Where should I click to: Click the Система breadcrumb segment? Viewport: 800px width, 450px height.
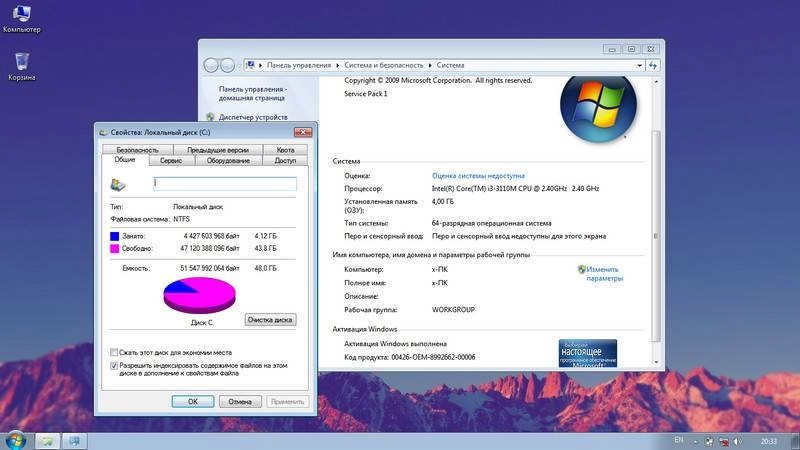click(x=450, y=65)
